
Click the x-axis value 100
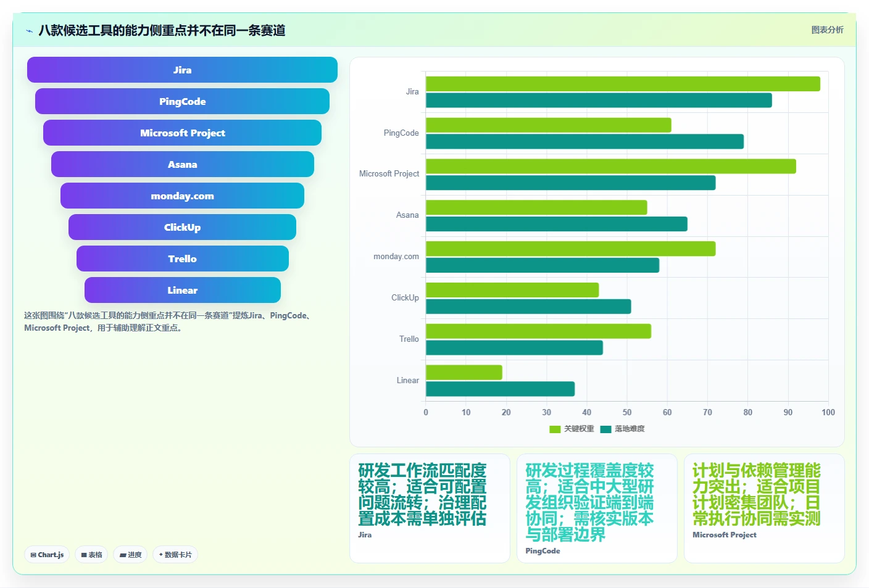pos(828,413)
